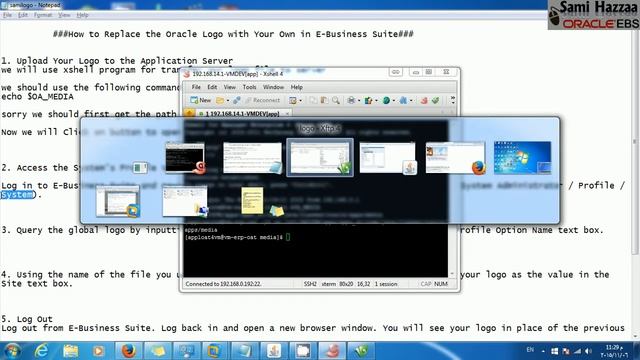Click the red Xshell launcher icon in toolbar
This screenshot has width=640, height=360.
424,100
